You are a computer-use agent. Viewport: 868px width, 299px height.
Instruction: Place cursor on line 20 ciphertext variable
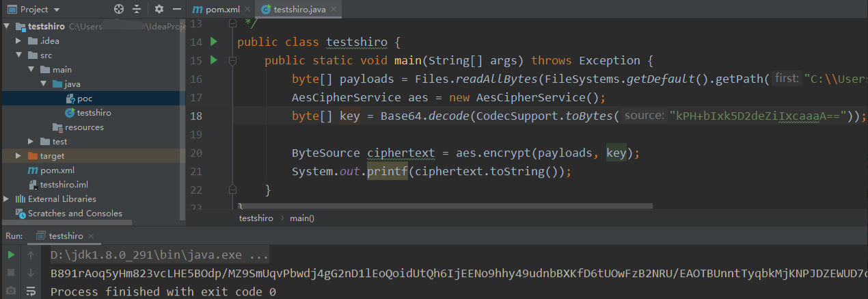click(402, 153)
